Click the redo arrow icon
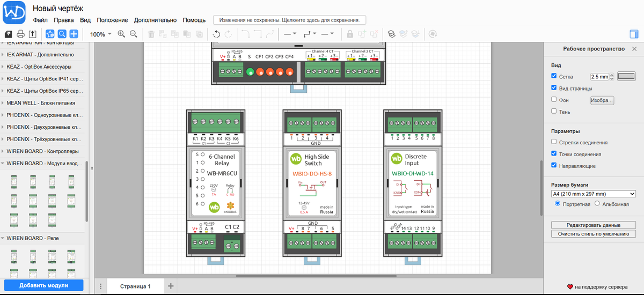This screenshot has height=295, width=644. point(229,34)
